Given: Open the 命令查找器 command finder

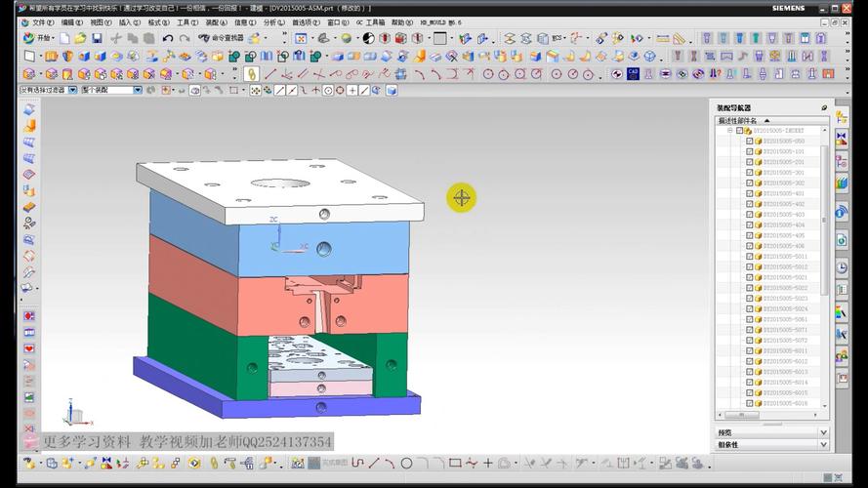Looking at the screenshot, I should pyautogui.click(x=221, y=38).
